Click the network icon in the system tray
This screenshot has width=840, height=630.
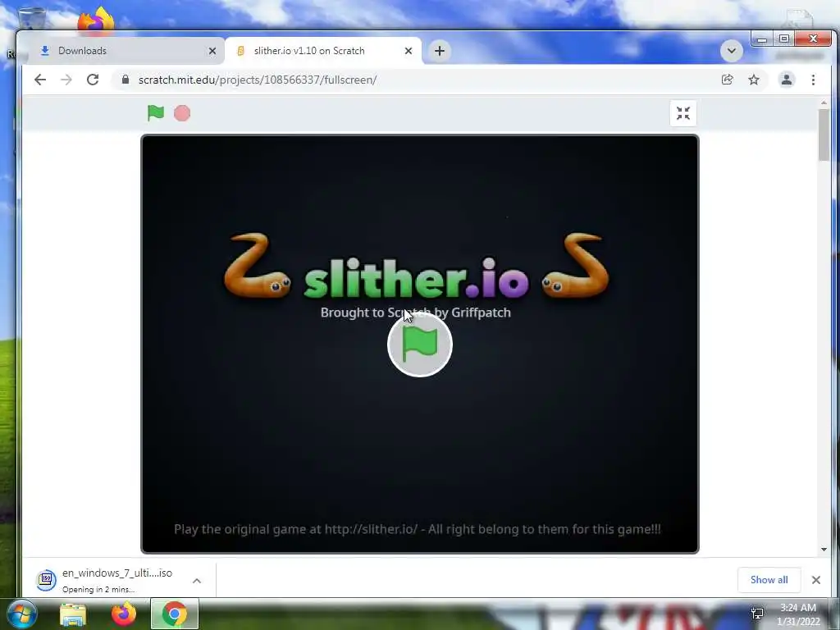tap(757, 614)
